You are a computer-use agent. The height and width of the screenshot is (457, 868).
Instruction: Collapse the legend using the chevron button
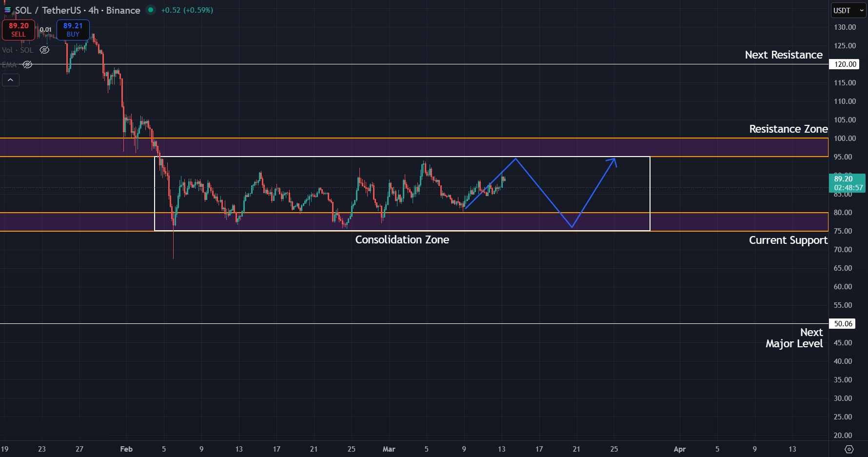[x=10, y=79]
